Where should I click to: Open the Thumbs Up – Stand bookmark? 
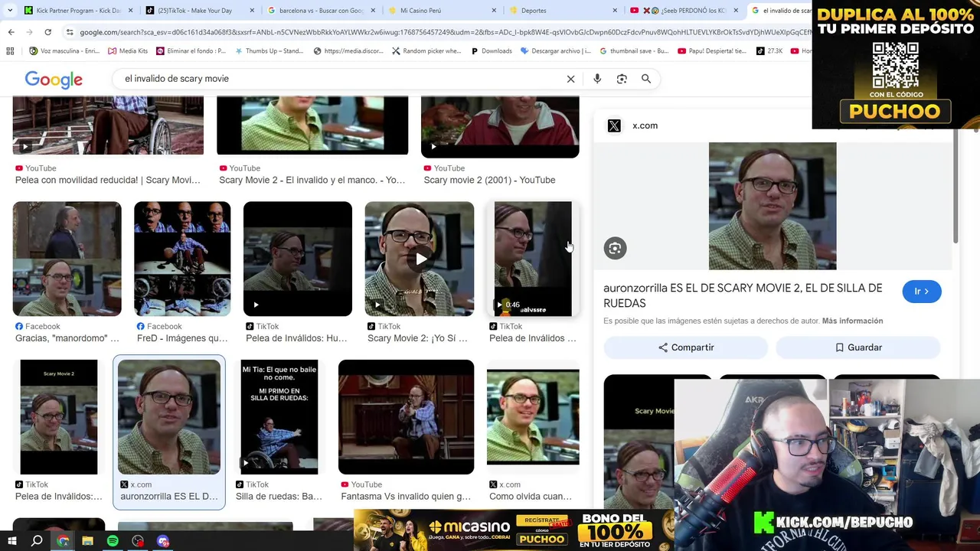click(x=269, y=51)
